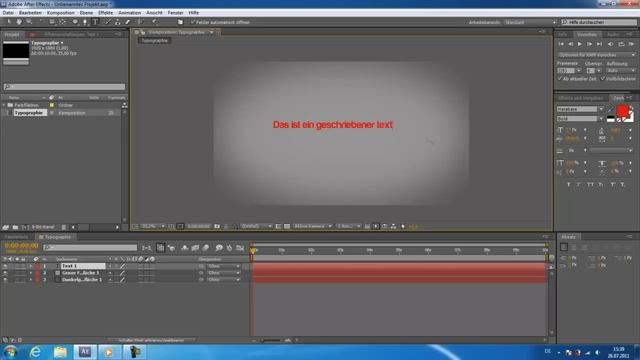Click the Subscript button in Character panel
640x360 pixels.
622,185
